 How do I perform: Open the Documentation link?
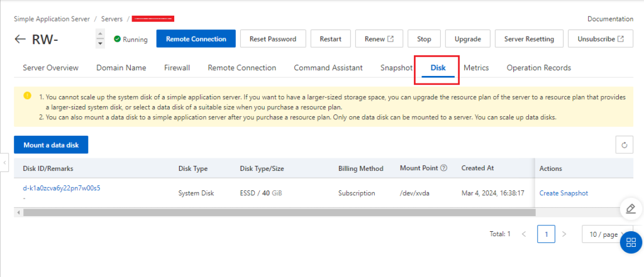(610, 19)
